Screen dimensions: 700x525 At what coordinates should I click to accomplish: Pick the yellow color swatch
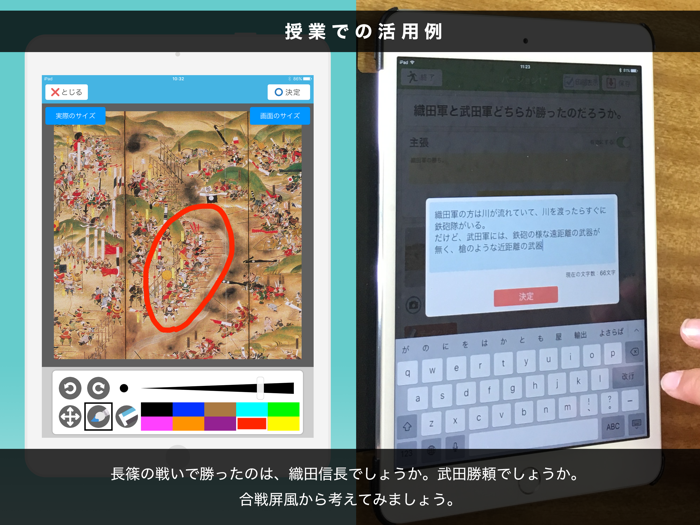click(x=283, y=424)
